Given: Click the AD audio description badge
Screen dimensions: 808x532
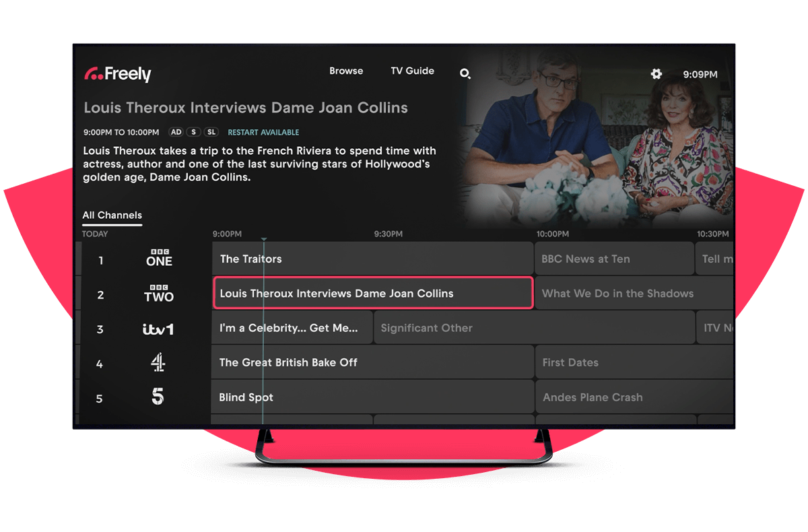Looking at the screenshot, I should [x=176, y=132].
